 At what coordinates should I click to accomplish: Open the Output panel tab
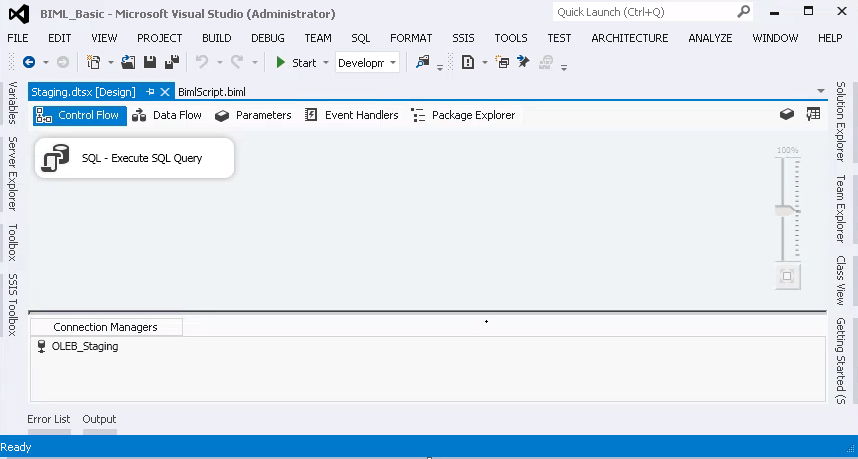(99, 419)
